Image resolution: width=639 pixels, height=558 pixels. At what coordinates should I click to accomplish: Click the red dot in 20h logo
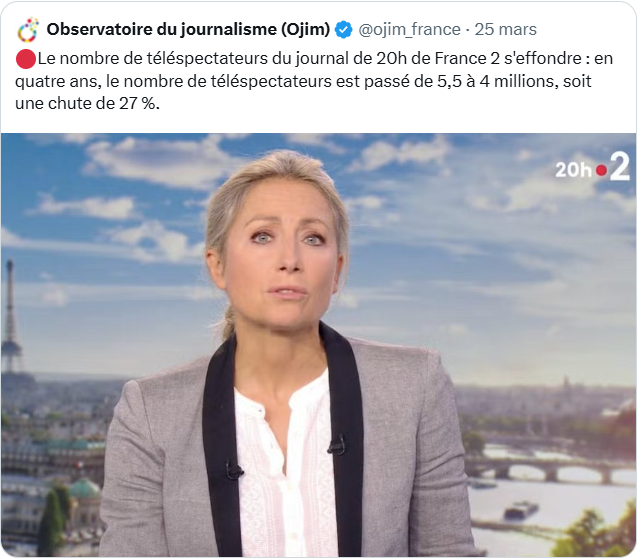tap(601, 170)
